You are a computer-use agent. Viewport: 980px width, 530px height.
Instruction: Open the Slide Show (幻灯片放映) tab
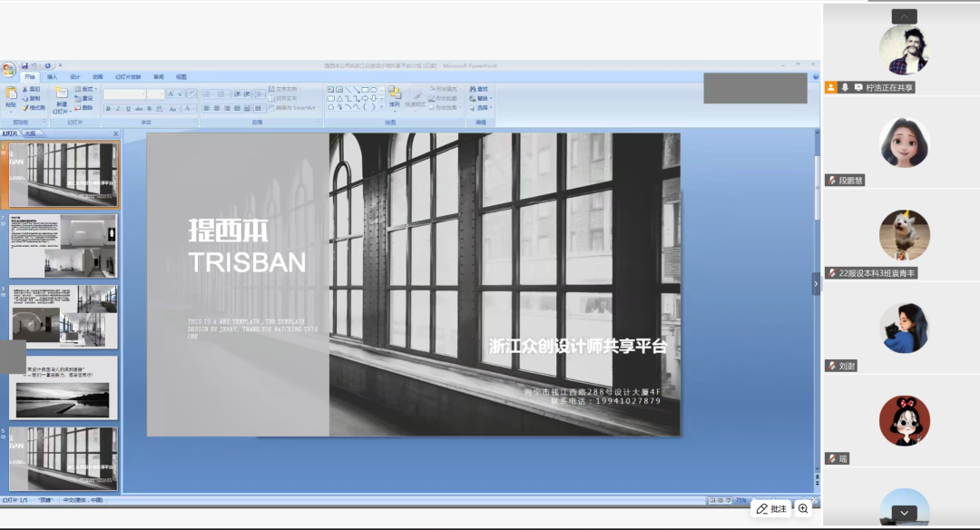(x=128, y=77)
